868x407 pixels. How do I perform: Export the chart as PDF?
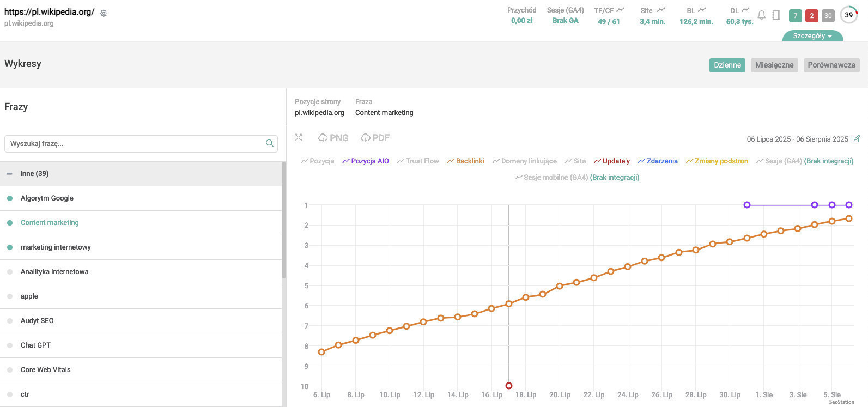[x=375, y=138]
